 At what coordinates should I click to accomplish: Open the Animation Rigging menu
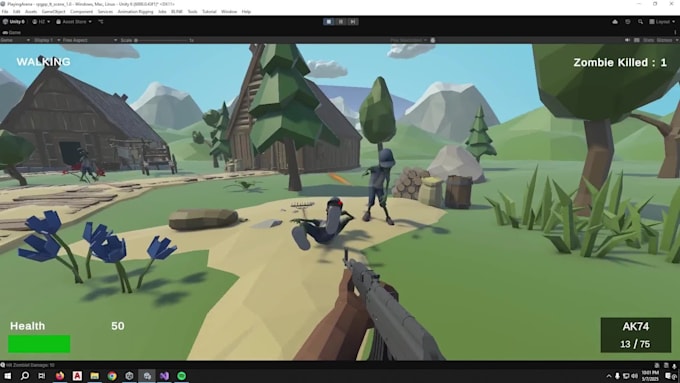point(135,12)
